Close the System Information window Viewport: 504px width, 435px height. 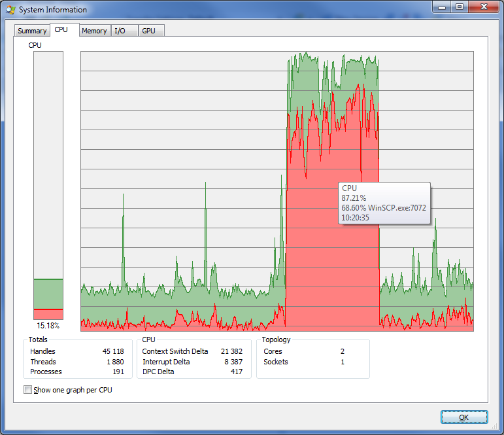(x=484, y=7)
